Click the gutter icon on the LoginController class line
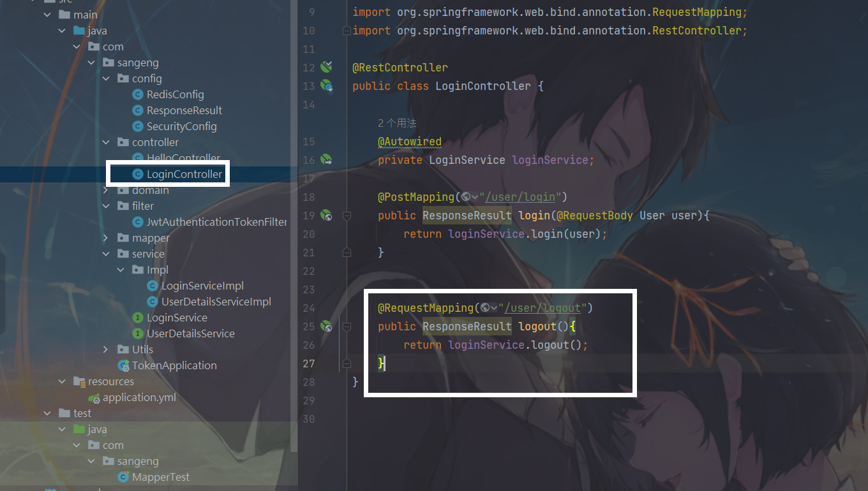Viewport: 868px width, 491px height. pyautogui.click(x=327, y=85)
